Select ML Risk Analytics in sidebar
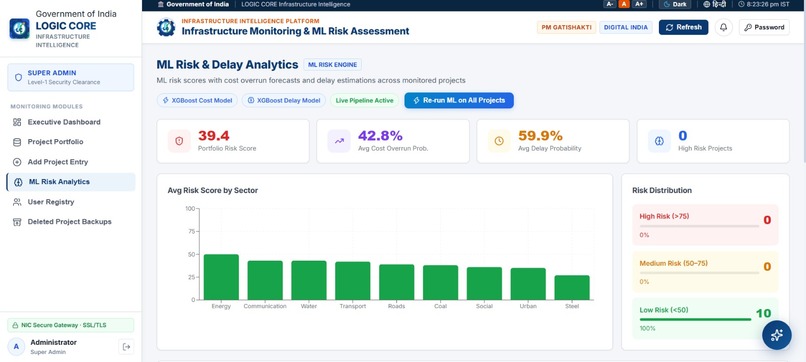 coord(70,182)
